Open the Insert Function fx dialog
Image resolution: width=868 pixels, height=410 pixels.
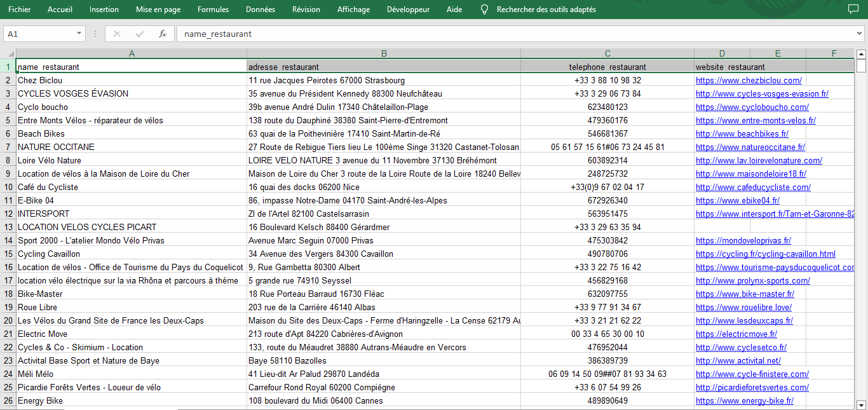pyautogui.click(x=163, y=34)
